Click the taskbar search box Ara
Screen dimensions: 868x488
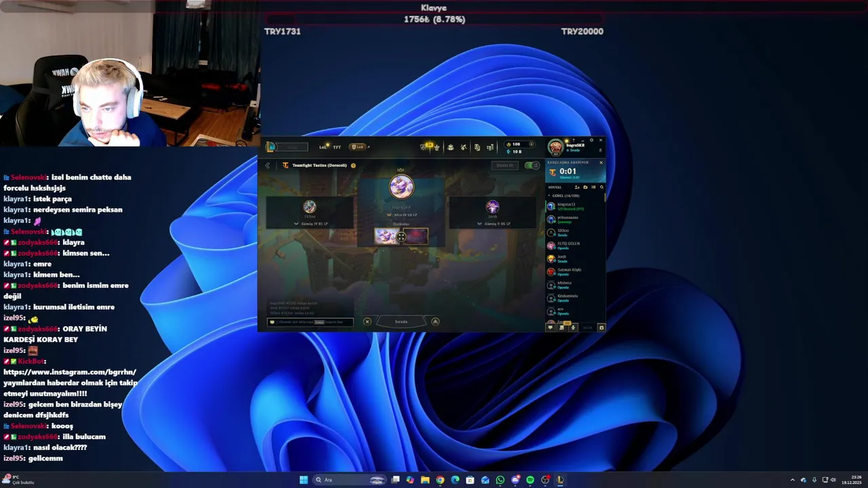coord(349,480)
